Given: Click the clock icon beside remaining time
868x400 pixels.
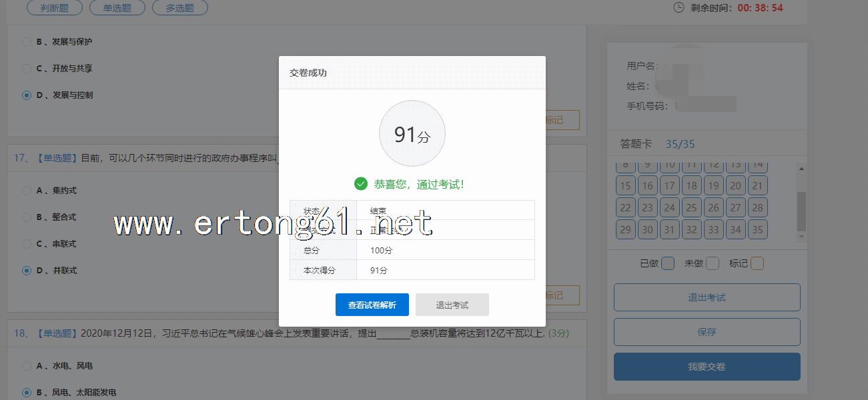Looking at the screenshot, I should coord(679,8).
